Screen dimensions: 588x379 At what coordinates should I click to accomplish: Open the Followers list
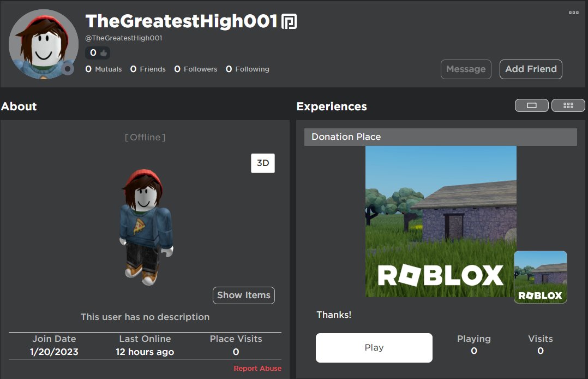point(195,69)
